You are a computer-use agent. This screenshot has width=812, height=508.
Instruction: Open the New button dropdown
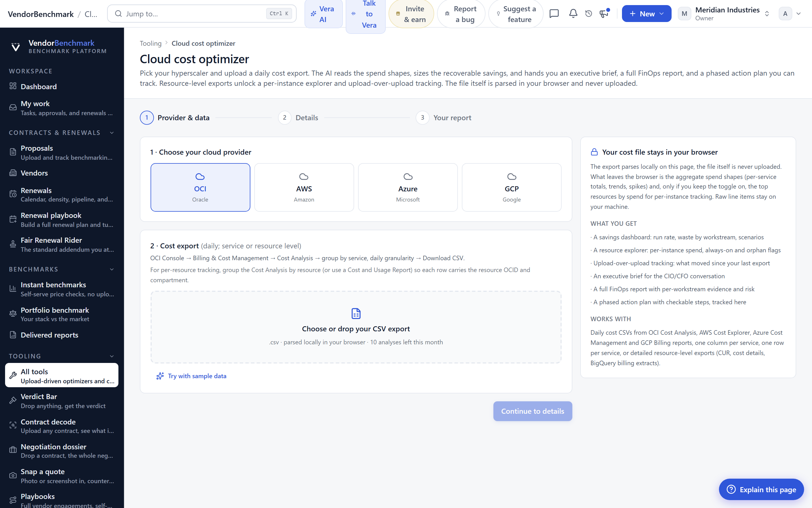point(646,14)
